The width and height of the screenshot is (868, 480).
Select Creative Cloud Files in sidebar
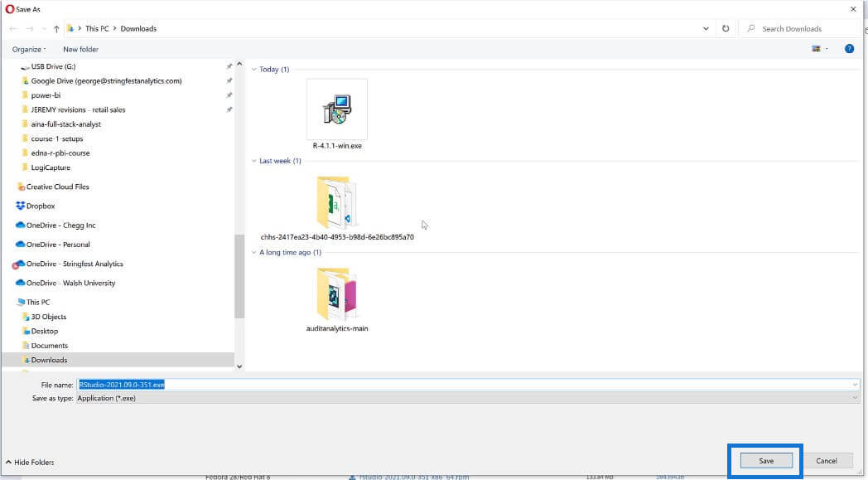tap(58, 187)
